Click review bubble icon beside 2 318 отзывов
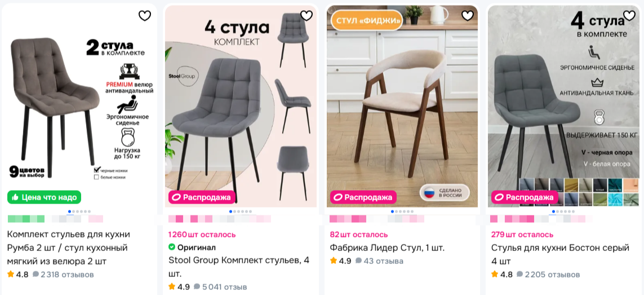Viewport: 644px width, 295px height. click(35, 275)
